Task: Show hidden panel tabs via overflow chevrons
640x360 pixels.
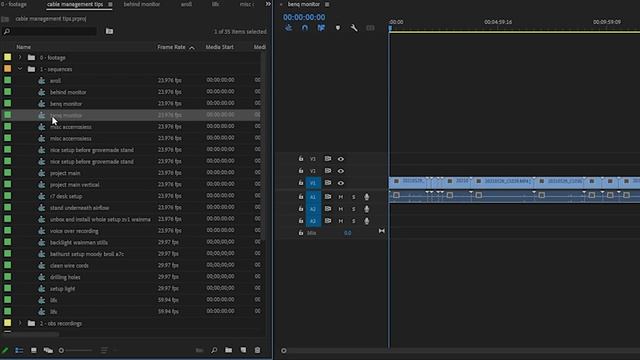Action: (x=268, y=4)
